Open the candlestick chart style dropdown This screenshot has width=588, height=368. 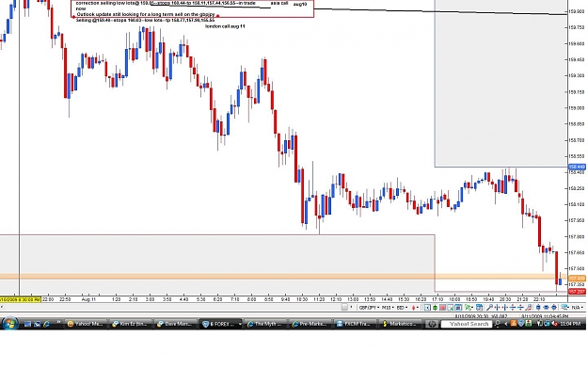click(x=415, y=308)
